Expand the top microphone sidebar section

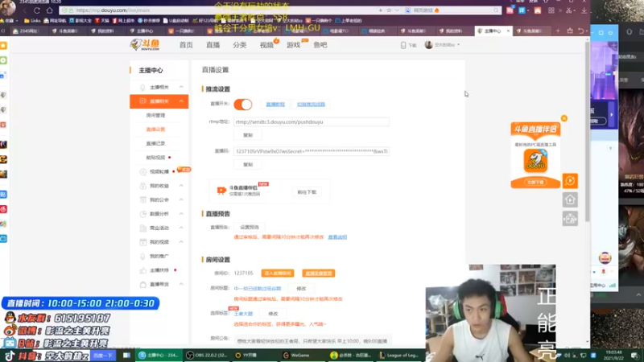[159, 87]
